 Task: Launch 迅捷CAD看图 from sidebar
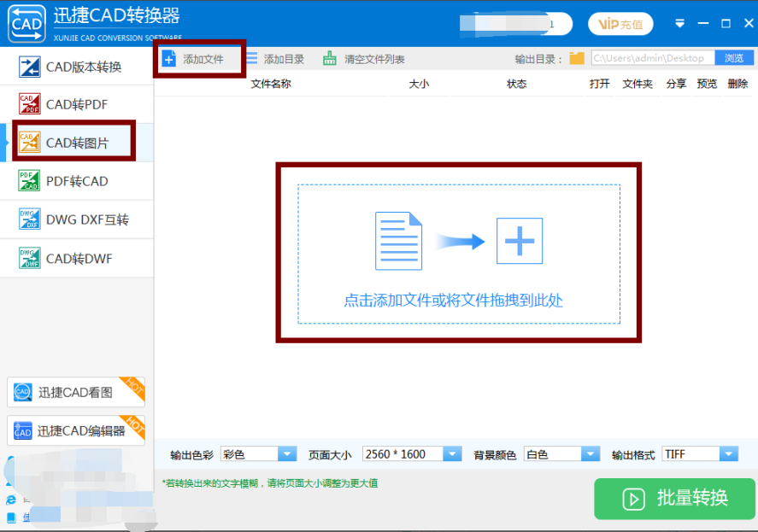(x=76, y=392)
